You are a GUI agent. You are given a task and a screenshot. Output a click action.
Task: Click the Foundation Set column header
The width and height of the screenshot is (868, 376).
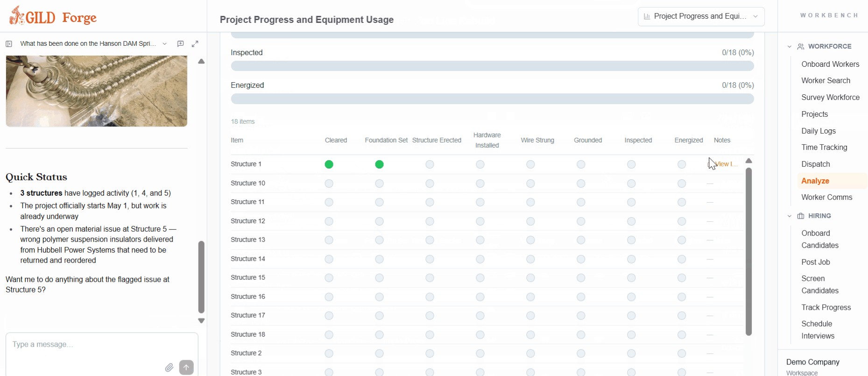click(x=386, y=141)
